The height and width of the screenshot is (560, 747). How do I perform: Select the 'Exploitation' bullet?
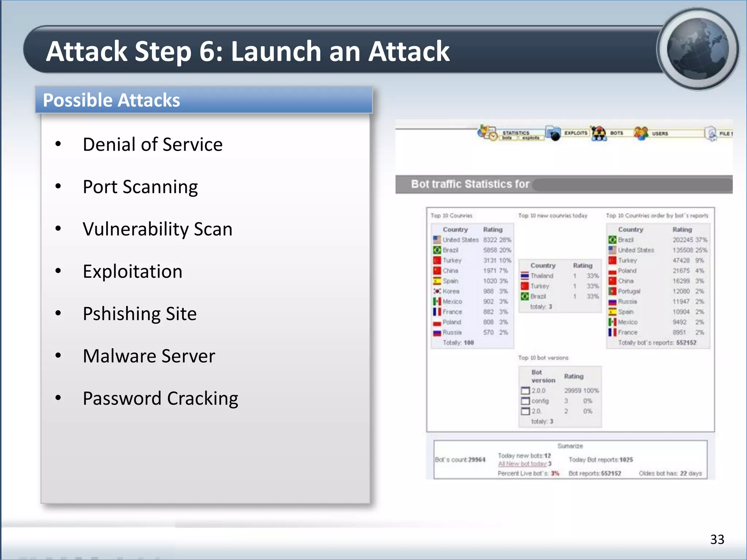[132, 271]
